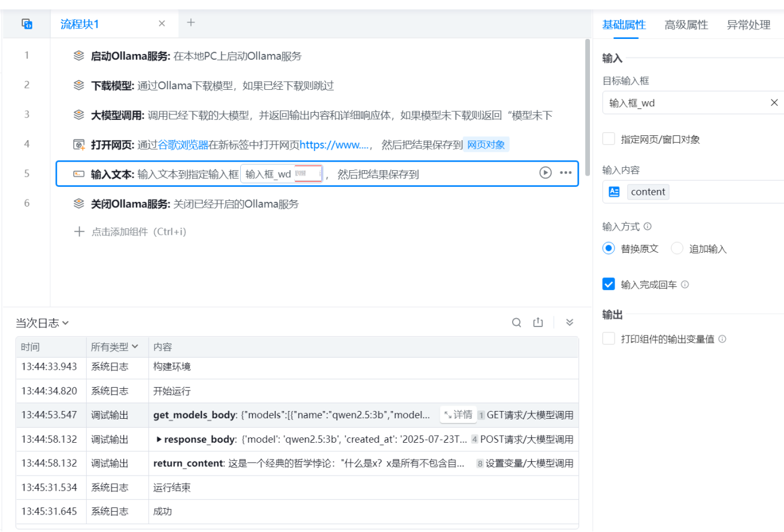Clear the 输入框_wd target field
The image size is (784, 532).
point(774,103)
